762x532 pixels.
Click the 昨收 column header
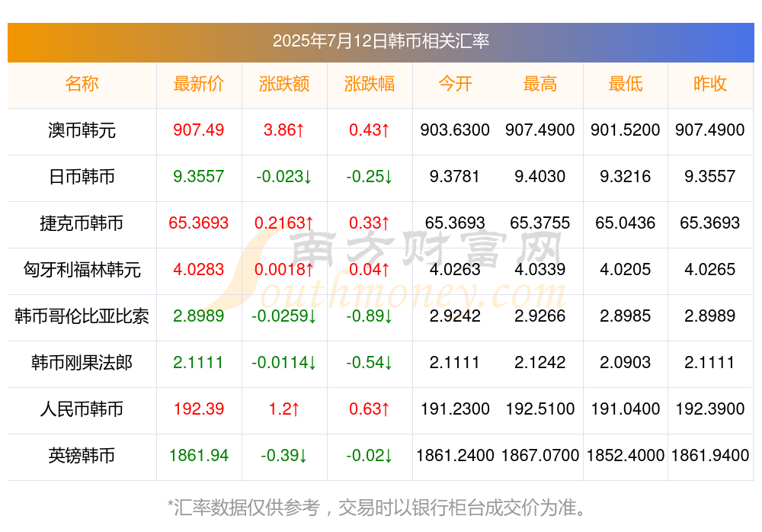point(710,84)
